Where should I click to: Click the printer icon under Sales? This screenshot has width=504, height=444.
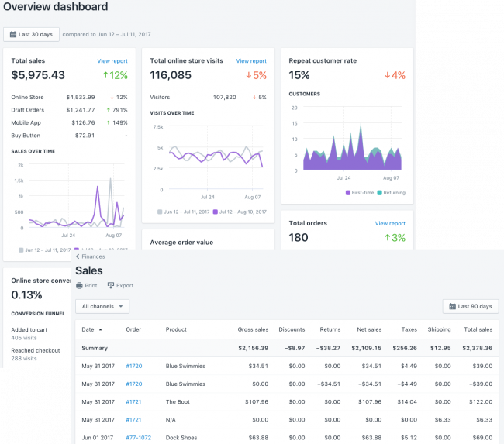coord(79,286)
